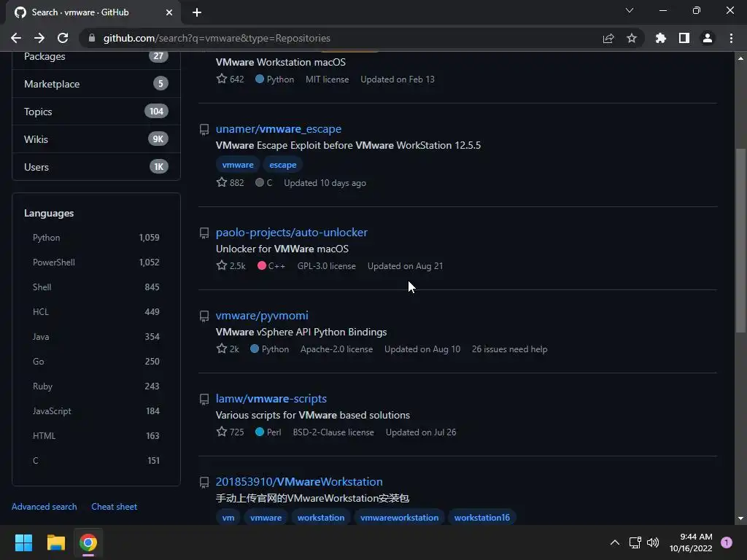Click the vmwareworkstation topic tag

click(399, 518)
